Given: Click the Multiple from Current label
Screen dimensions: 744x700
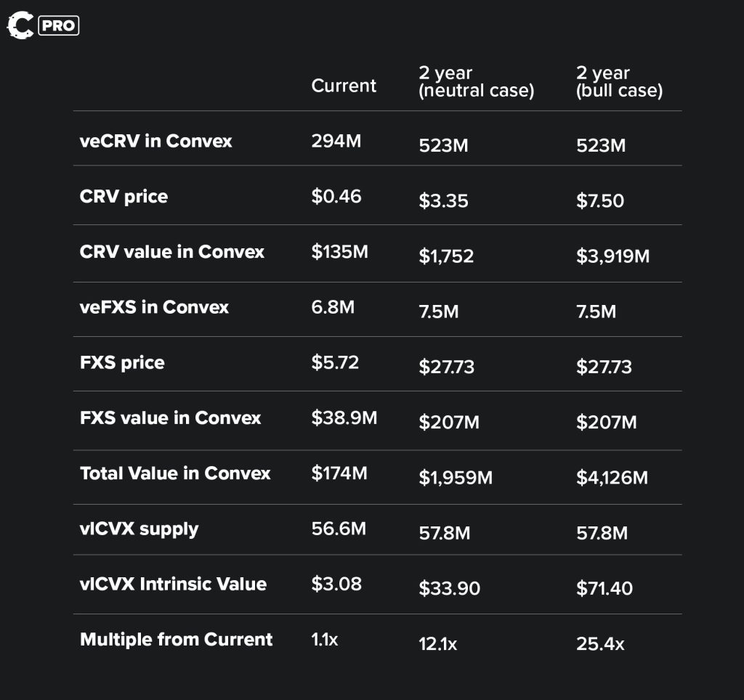Looking at the screenshot, I should point(176,640).
